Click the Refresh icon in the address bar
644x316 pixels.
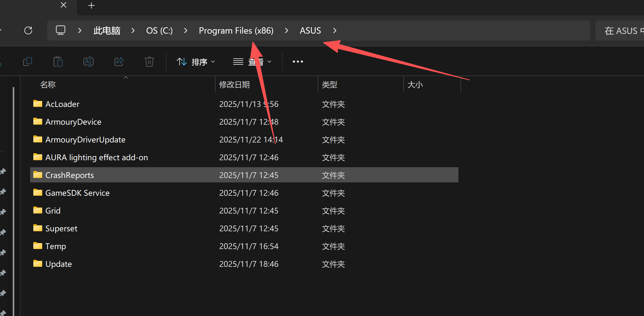point(28,30)
